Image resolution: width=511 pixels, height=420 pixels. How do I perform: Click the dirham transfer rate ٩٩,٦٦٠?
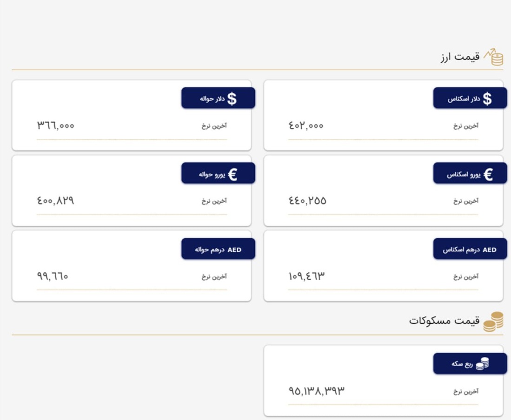pyautogui.click(x=53, y=276)
